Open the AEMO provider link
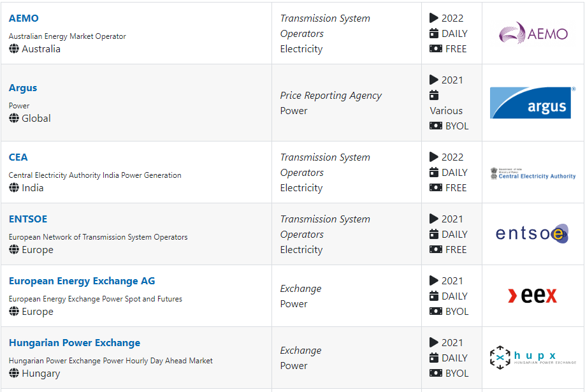585x392 pixels. [24, 18]
